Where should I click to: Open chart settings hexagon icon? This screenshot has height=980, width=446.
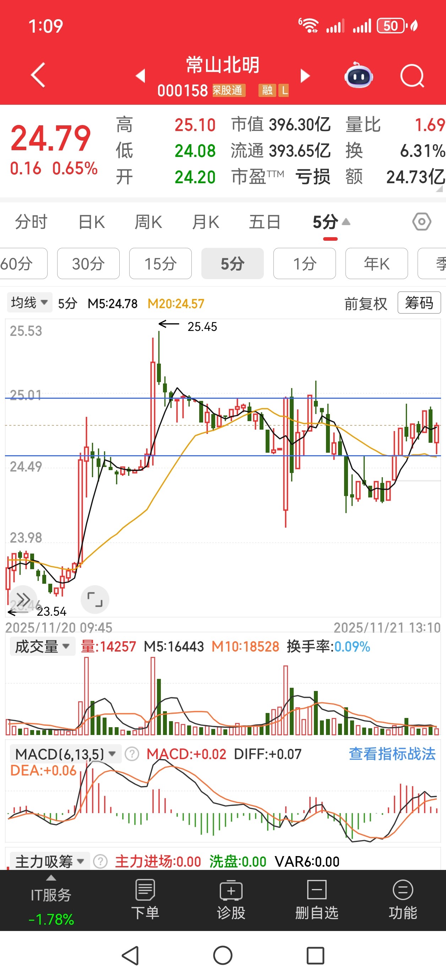421,222
